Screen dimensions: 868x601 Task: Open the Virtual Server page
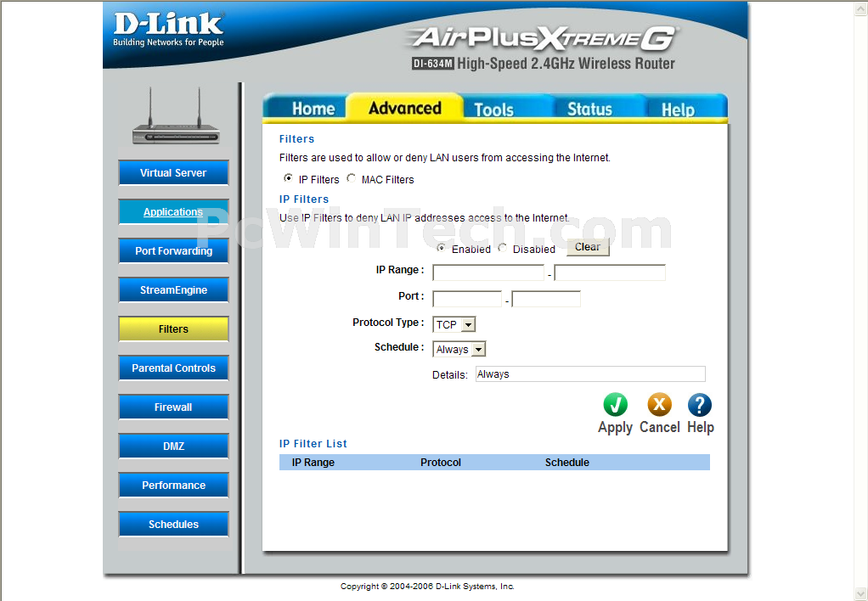[173, 172]
